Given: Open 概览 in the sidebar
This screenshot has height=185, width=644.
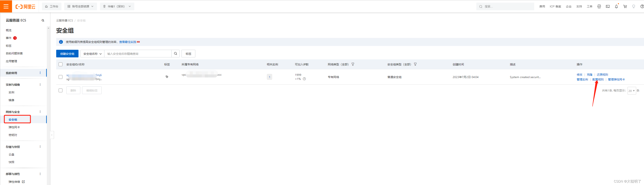Looking at the screenshot, I should 9,30.
